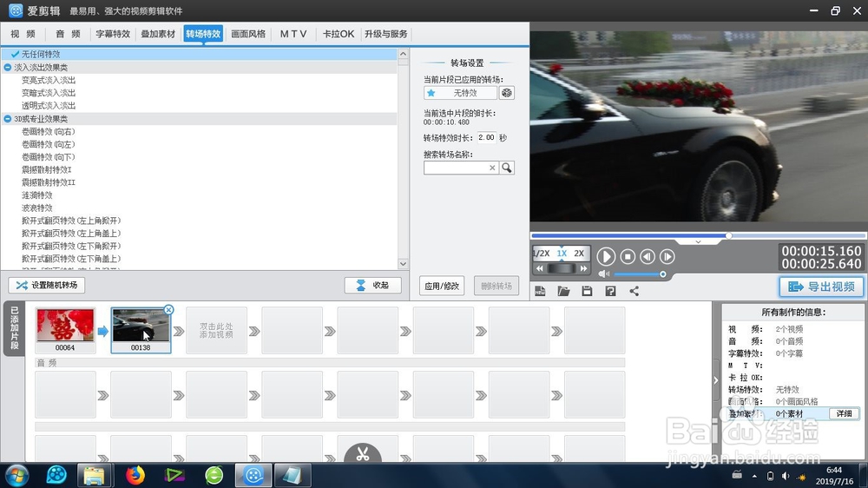Open the 升级与服务 tab
The height and width of the screenshot is (488, 868).
(x=386, y=34)
